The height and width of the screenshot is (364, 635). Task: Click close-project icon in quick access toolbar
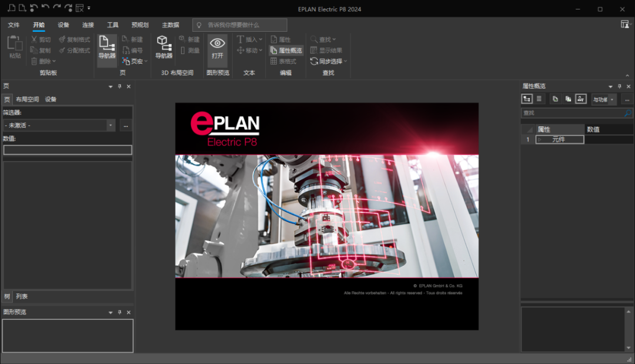tap(79, 8)
